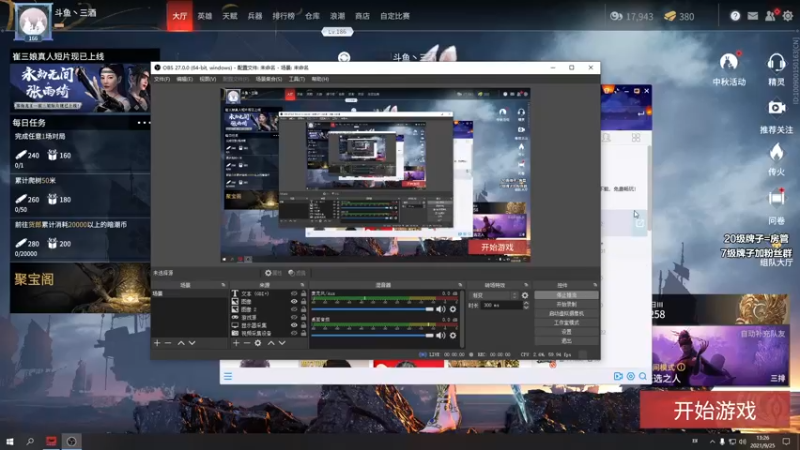Image resolution: width=800 pixels, height=450 pixels.
Task: Move the scene down in the scenes list
Action: pos(192,343)
